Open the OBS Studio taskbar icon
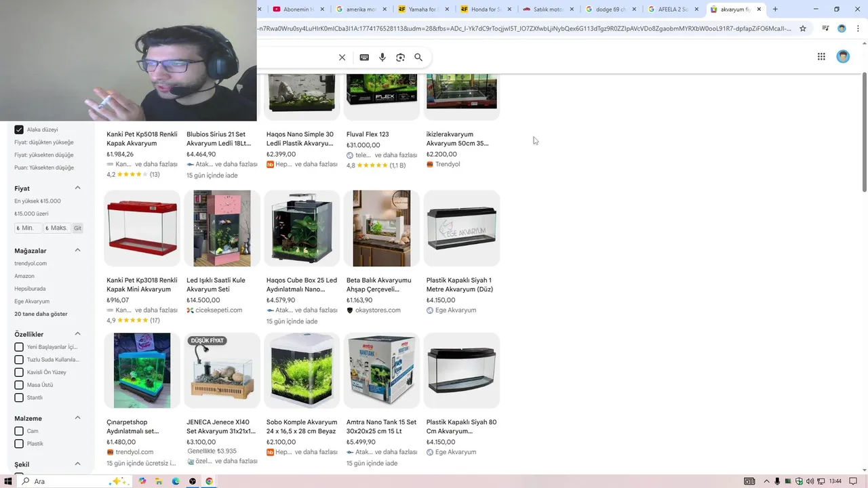868x488 pixels. (193, 481)
